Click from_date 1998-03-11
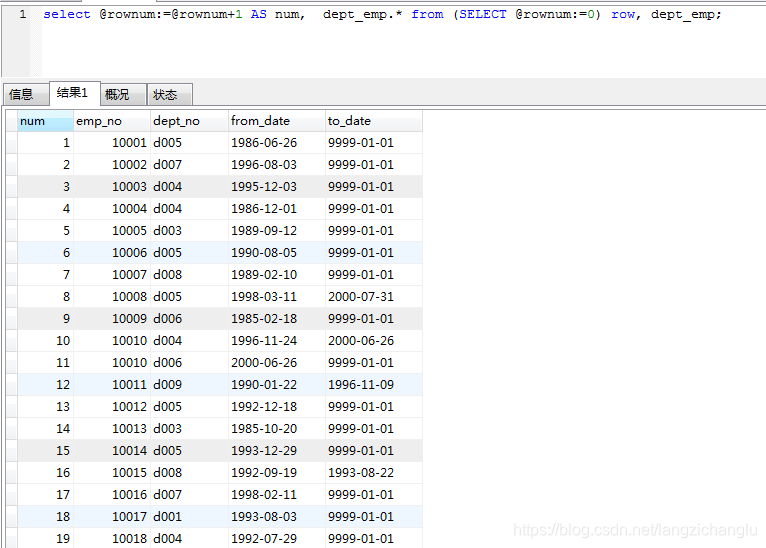Screen dimensions: 766x548 [277, 296]
